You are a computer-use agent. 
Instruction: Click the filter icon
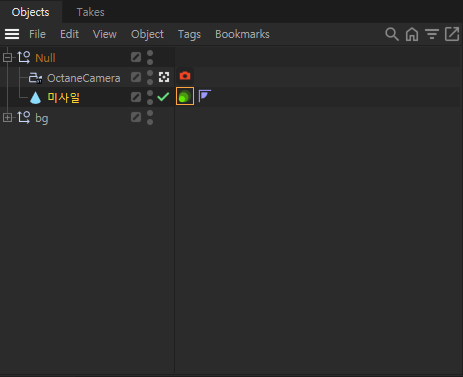tap(432, 34)
